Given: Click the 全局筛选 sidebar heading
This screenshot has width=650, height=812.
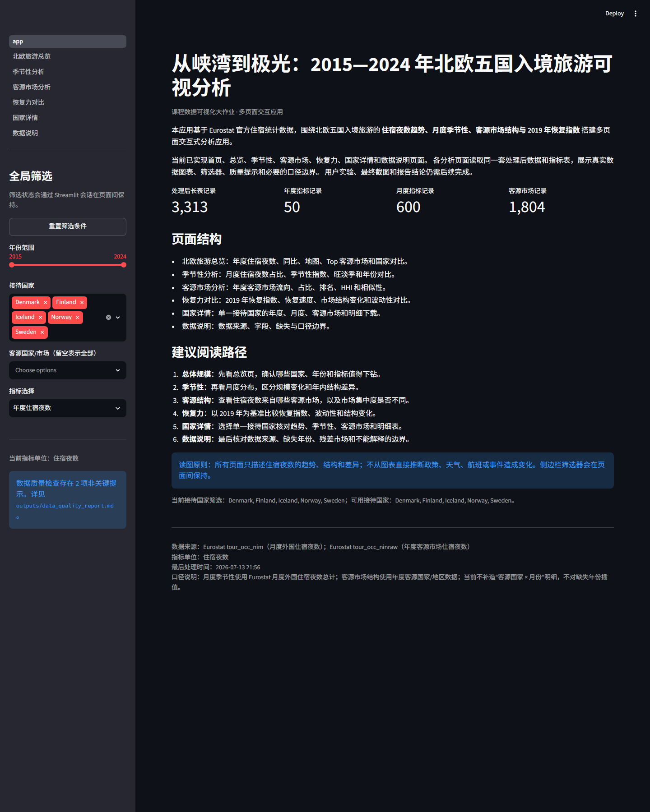Looking at the screenshot, I should coord(31,176).
